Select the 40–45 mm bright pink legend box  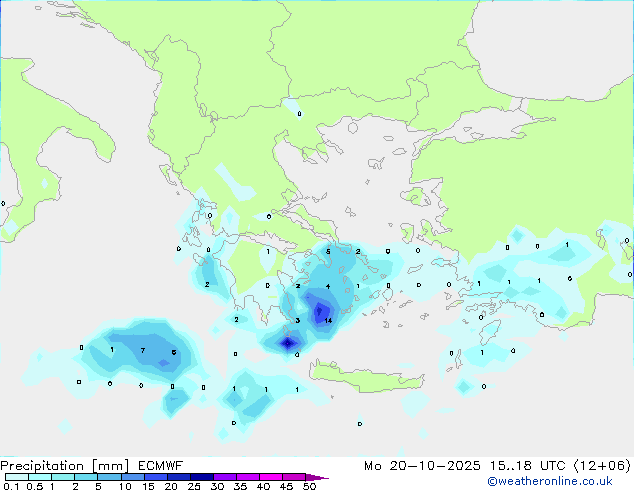coord(271,477)
